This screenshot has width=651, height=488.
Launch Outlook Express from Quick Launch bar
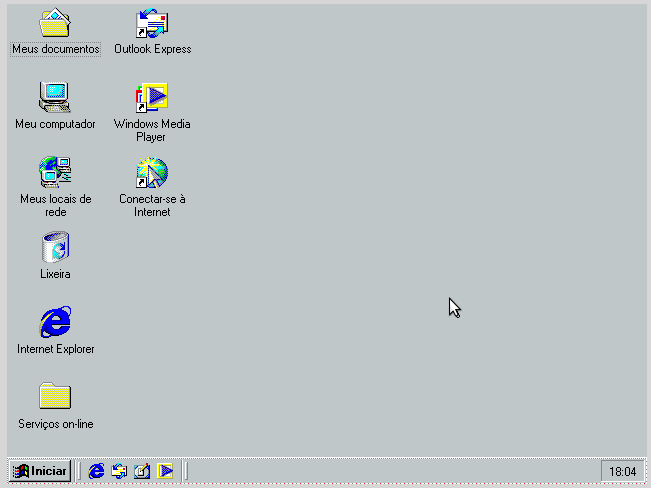coord(119,471)
